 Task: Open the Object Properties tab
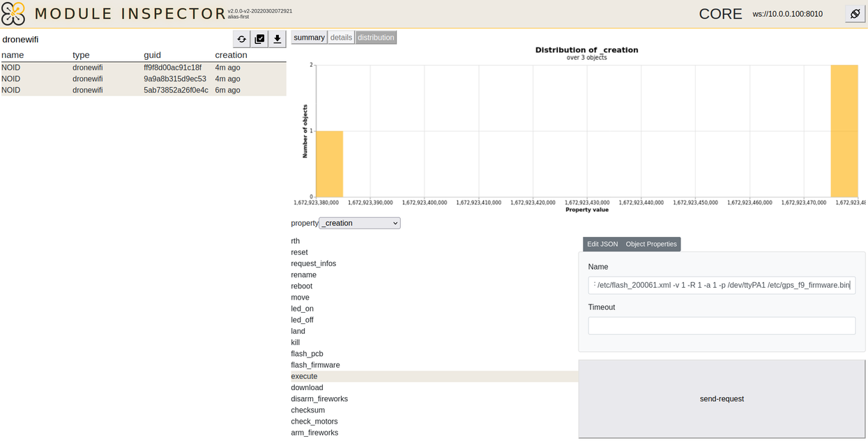(x=650, y=244)
